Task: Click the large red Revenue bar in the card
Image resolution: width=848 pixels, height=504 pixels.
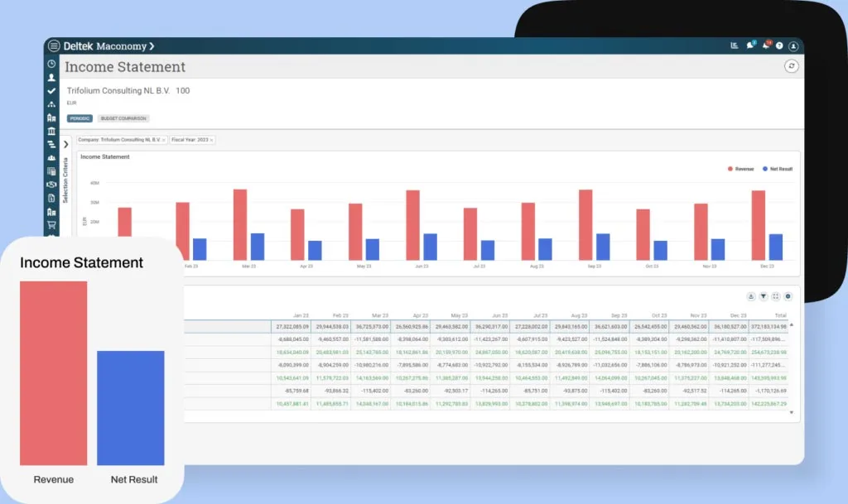Action: point(54,373)
